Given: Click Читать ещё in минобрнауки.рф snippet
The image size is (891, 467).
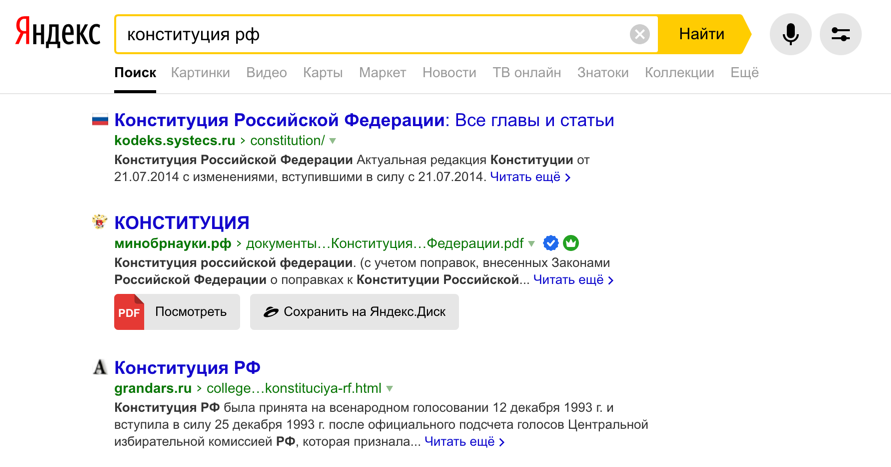Looking at the screenshot, I should (x=573, y=280).
